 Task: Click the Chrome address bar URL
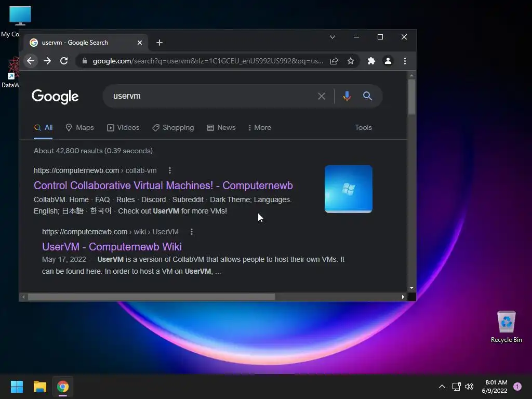[208, 61]
